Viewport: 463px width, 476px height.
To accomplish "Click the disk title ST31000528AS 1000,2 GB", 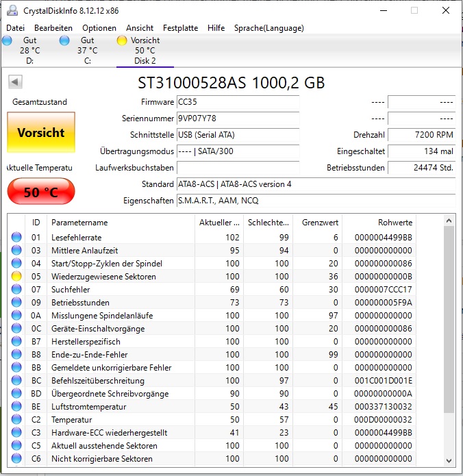I will click(x=231, y=83).
